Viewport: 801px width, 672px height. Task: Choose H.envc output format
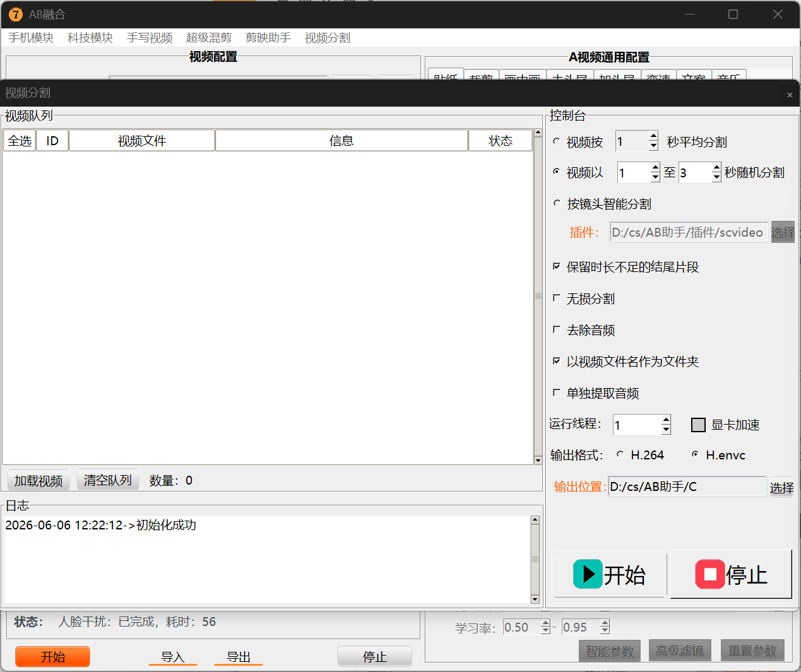695,454
